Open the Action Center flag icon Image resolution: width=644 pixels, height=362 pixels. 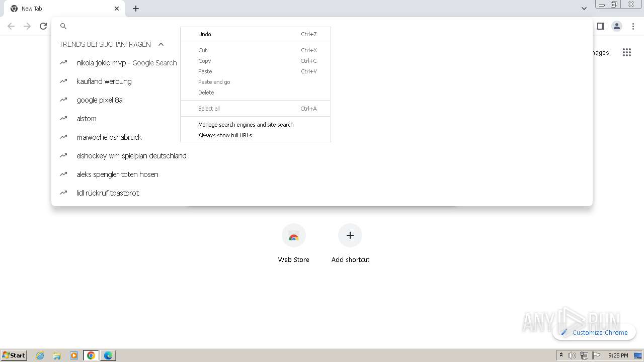point(596,355)
